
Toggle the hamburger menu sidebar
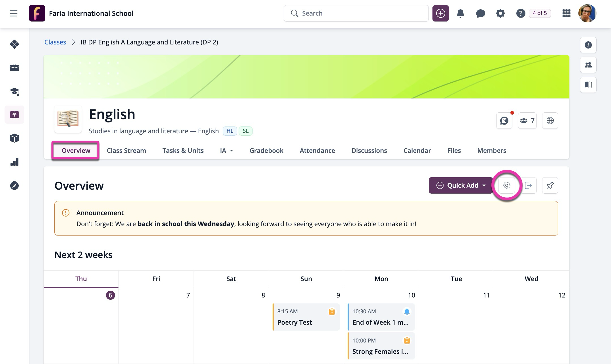14,13
